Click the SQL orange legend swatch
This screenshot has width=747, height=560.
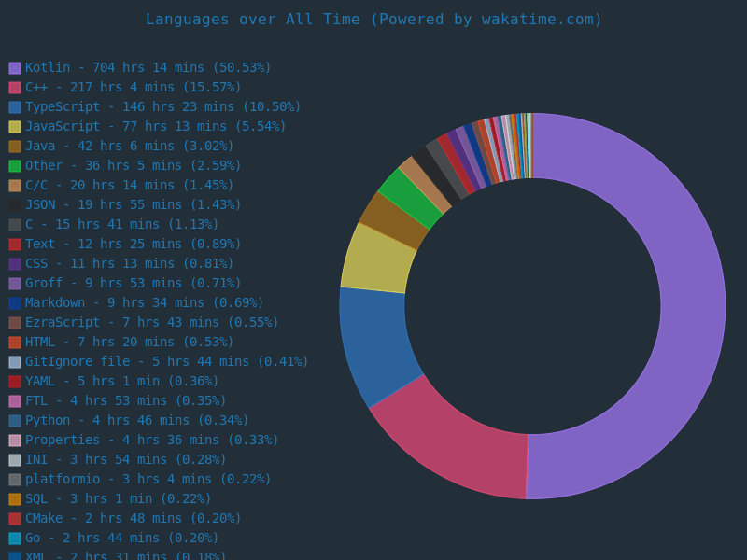pyautogui.click(x=15, y=499)
